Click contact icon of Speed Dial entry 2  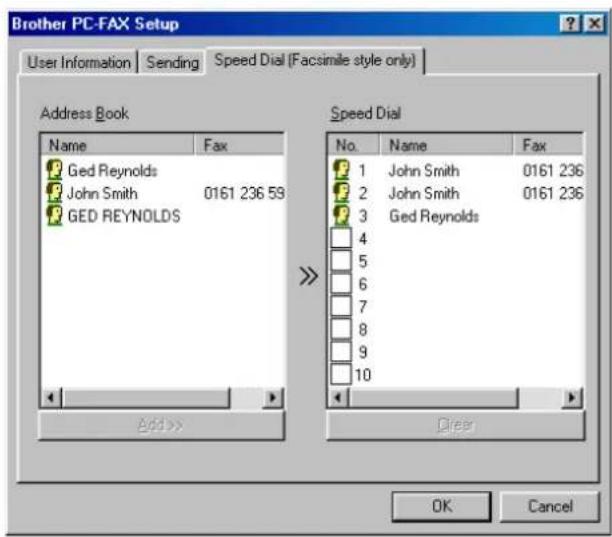[x=342, y=193]
